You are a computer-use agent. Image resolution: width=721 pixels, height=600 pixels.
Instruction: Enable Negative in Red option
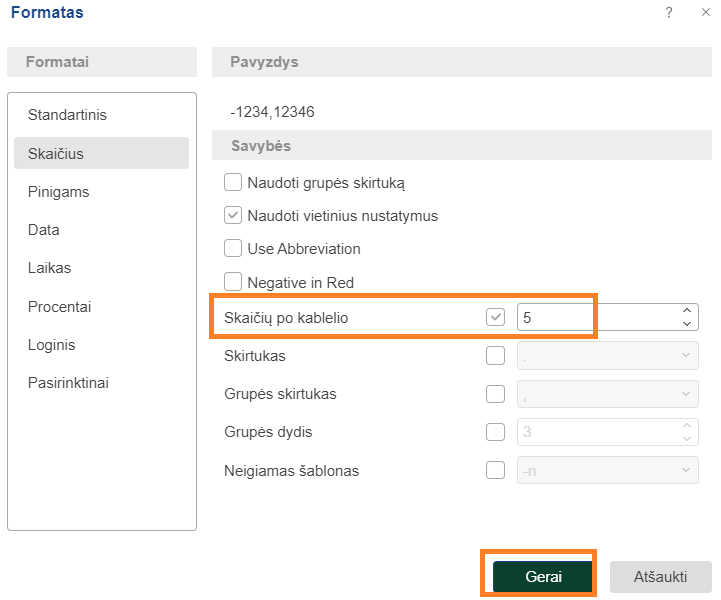click(233, 282)
